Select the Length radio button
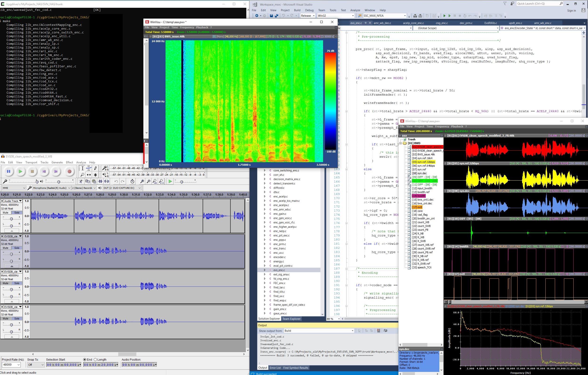The width and height of the screenshot is (588, 375). [95, 360]
